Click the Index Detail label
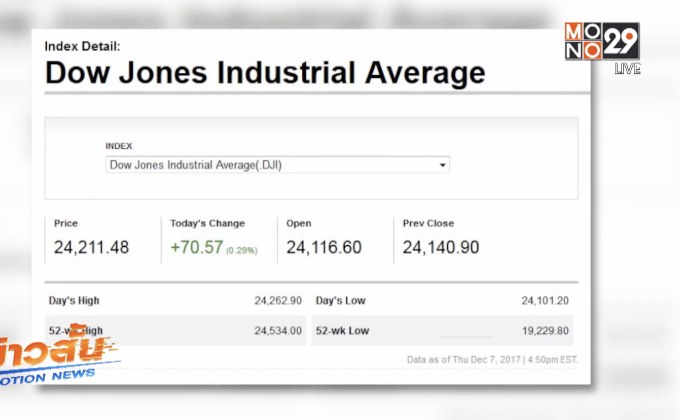The image size is (680, 420). 82,46
